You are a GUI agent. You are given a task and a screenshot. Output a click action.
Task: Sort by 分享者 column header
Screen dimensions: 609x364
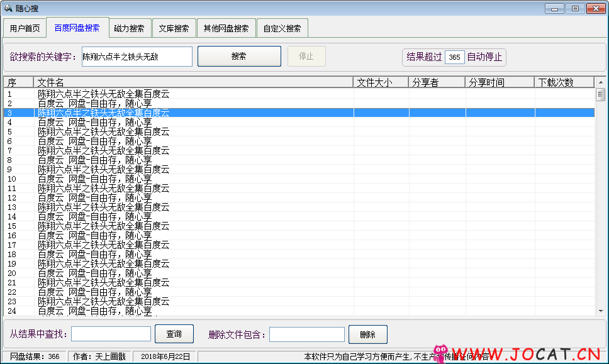point(437,82)
